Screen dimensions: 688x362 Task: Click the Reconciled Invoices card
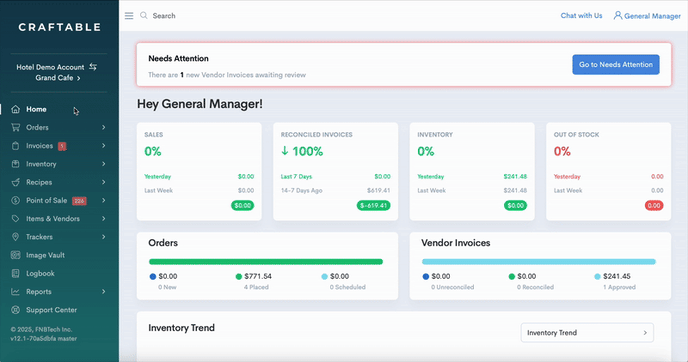(336, 172)
